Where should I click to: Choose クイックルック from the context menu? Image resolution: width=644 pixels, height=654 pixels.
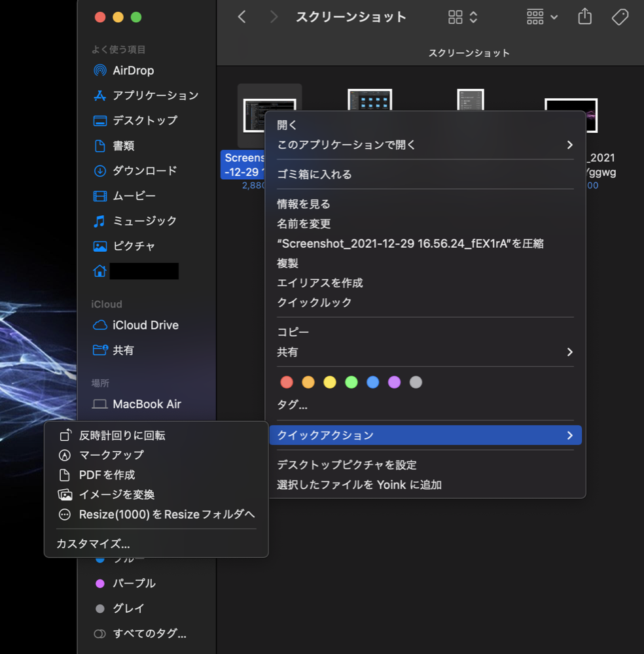pos(425,302)
